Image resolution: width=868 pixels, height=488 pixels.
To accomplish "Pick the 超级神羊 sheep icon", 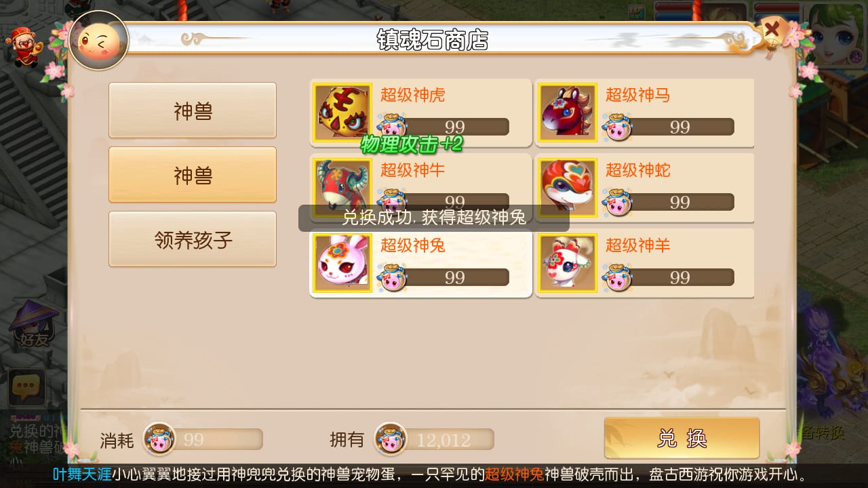I will (x=568, y=263).
